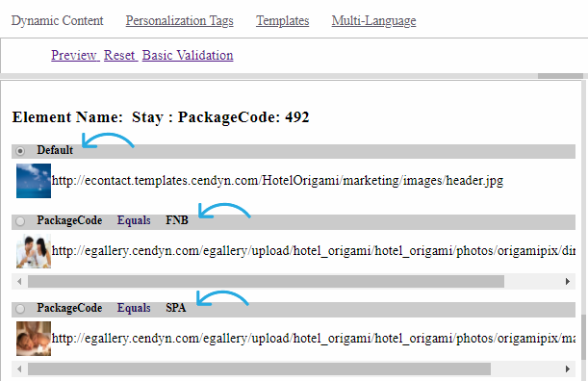
Task: Click left arrow of FNB URL scrollbar
Action: pos(19,281)
